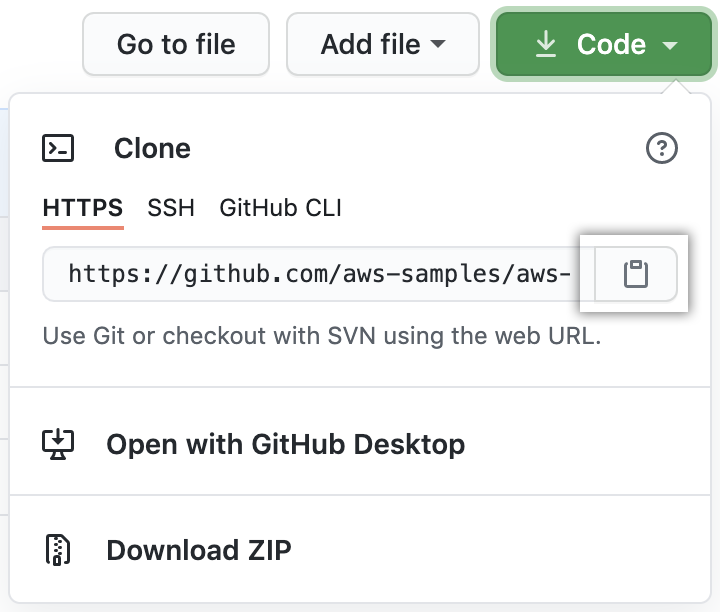This screenshot has height=612, width=720.
Task: Select the HTTPS clone tab
Action: [x=83, y=208]
